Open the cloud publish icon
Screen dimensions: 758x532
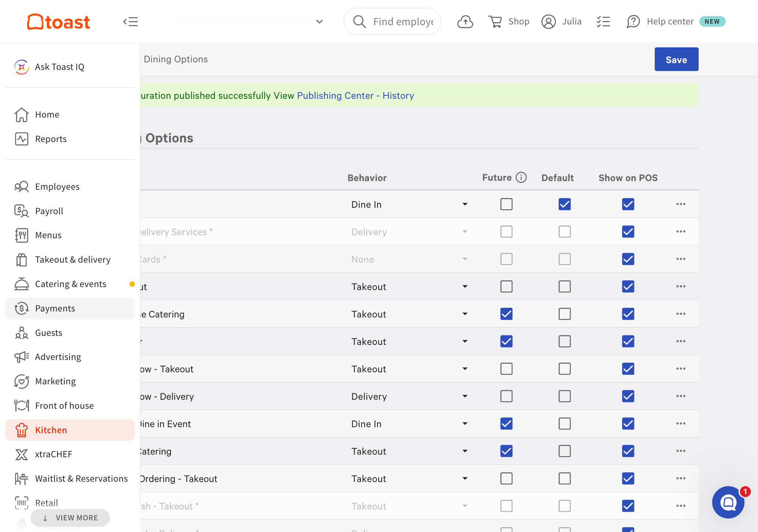(x=465, y=22)
